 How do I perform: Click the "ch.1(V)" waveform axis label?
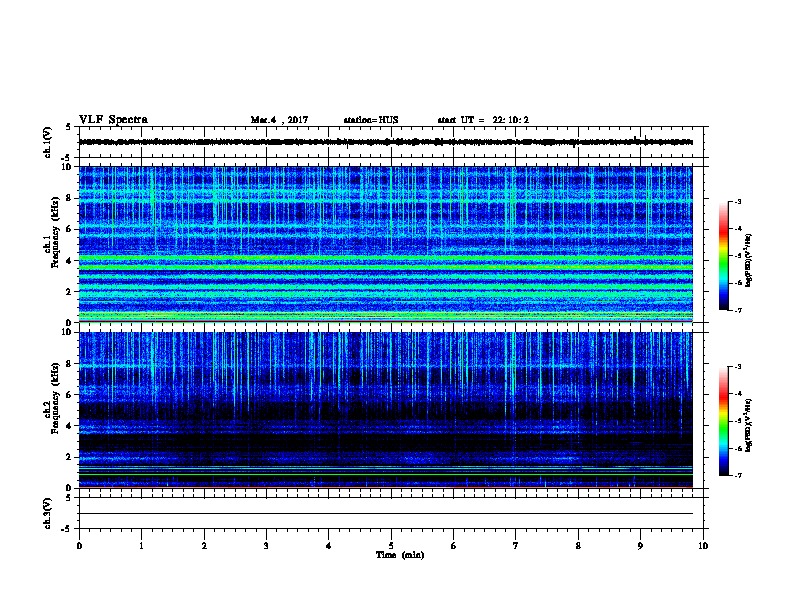click(48, 142)
